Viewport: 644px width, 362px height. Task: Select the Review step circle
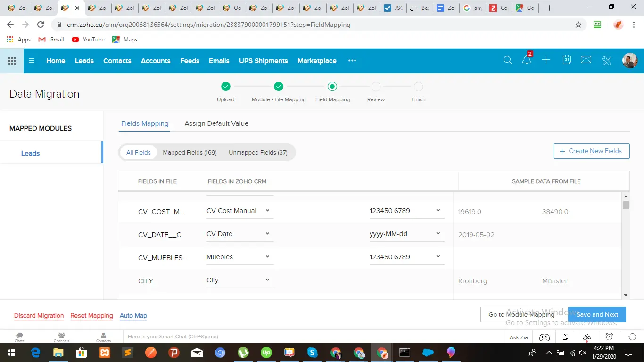coord(376,87)
